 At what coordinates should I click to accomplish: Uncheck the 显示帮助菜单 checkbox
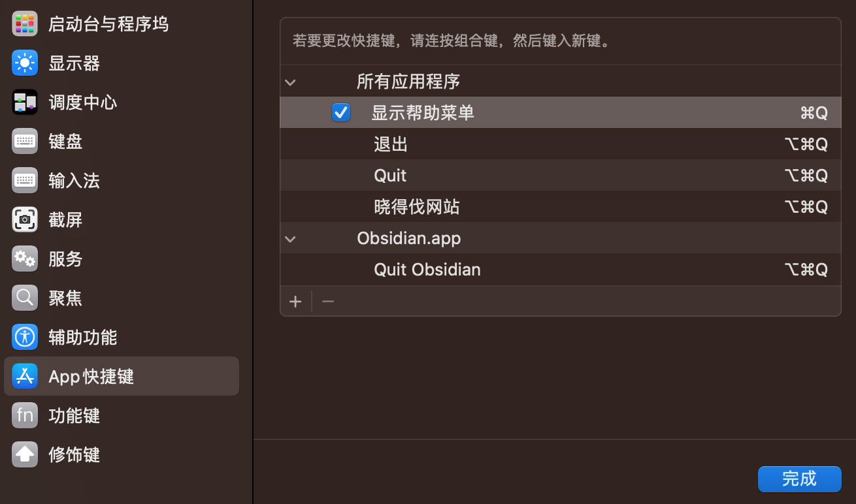tap(341, 113)
